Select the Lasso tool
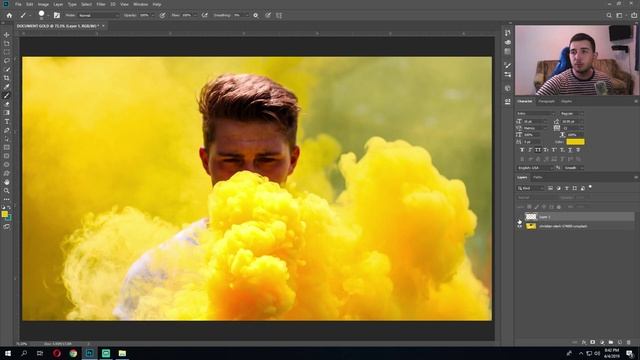 click(x=7, y=61)
